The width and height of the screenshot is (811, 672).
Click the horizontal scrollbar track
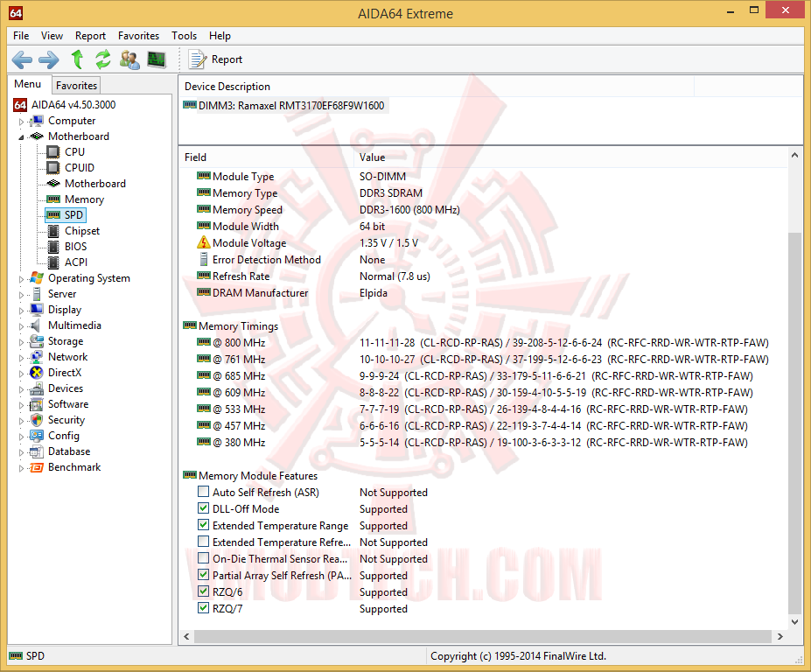point(483,636)
